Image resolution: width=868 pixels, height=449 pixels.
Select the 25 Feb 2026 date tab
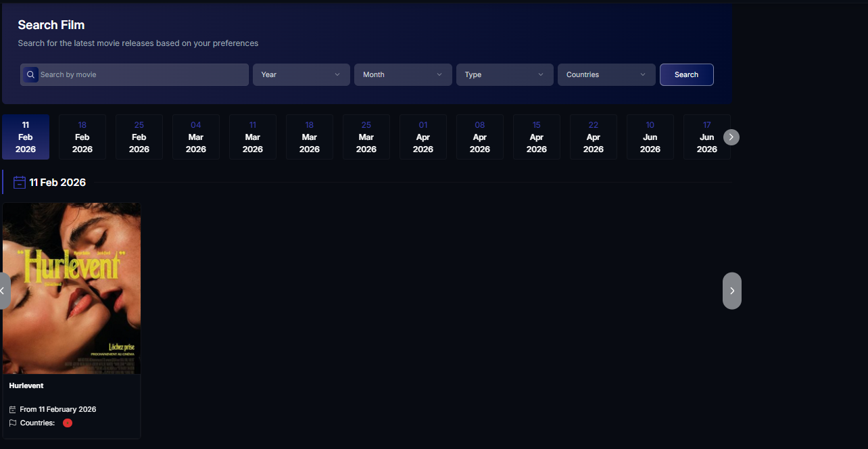tap(139, 137)
